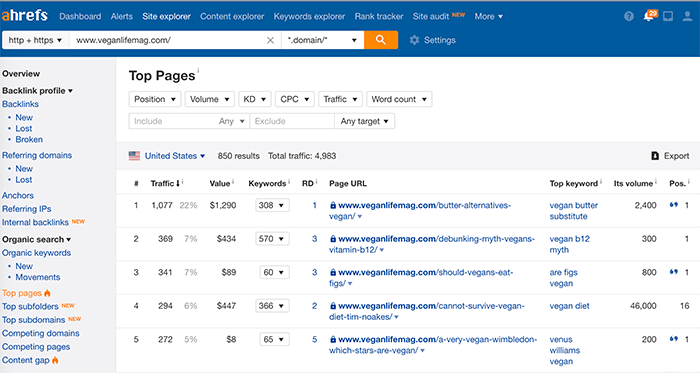Click the Export button
The height and width of the screenshot is (373, 700).
tap(670, 156)
